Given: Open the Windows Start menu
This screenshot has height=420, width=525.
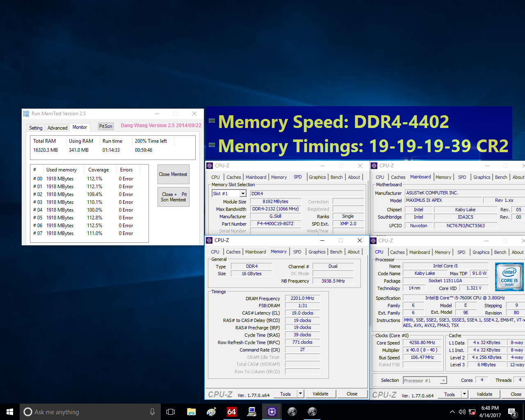Looking at the screenshot, I should click(x=9, y=412).
